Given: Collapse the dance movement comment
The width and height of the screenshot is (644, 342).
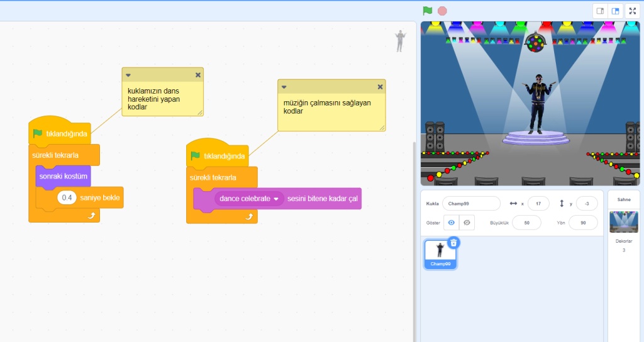Looking at the screenshot, I should (x=128, y=75).
